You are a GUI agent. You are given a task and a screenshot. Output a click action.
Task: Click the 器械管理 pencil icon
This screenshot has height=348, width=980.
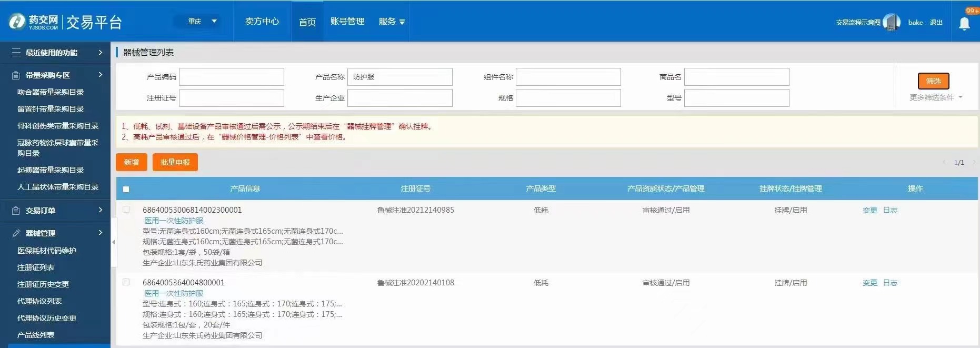point(16,233)
